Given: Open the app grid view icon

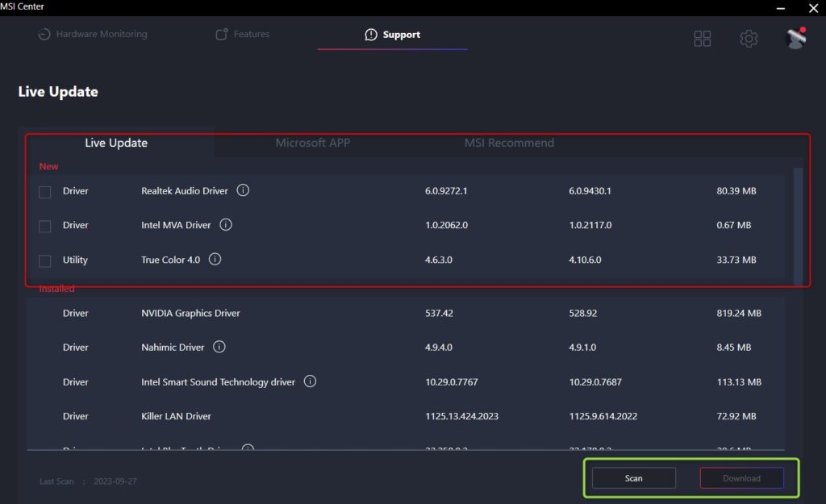Looking at the screenshot, I should (703, 39).
